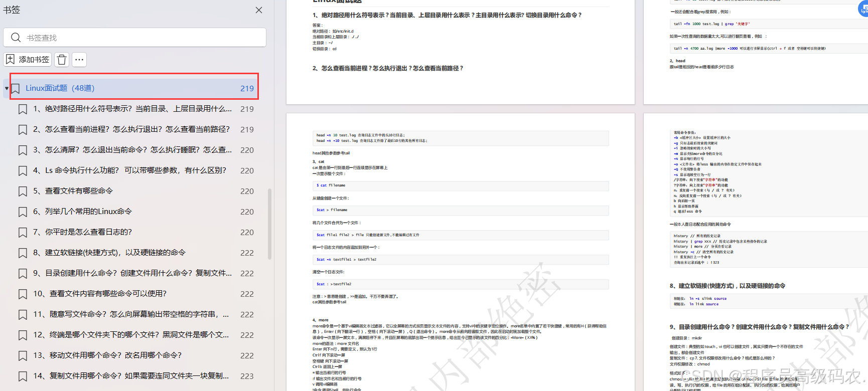
Task: Open bookmark 13、移动文件用哪个命令
Action: 107,355
